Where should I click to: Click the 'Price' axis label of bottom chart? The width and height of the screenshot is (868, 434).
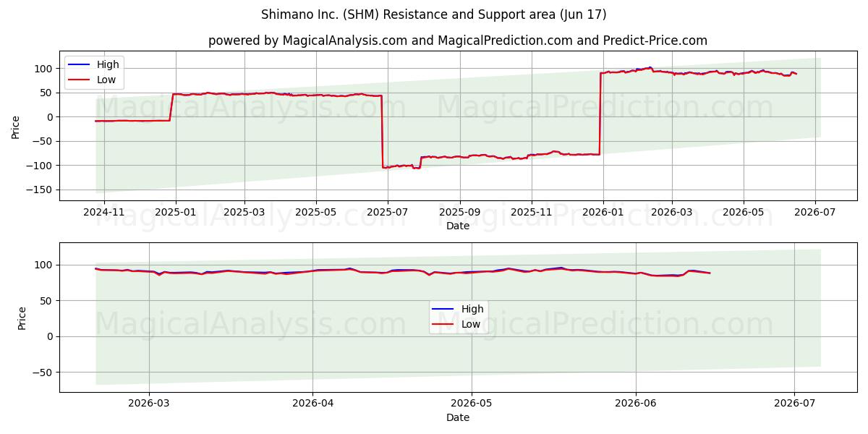pos(22,318)
